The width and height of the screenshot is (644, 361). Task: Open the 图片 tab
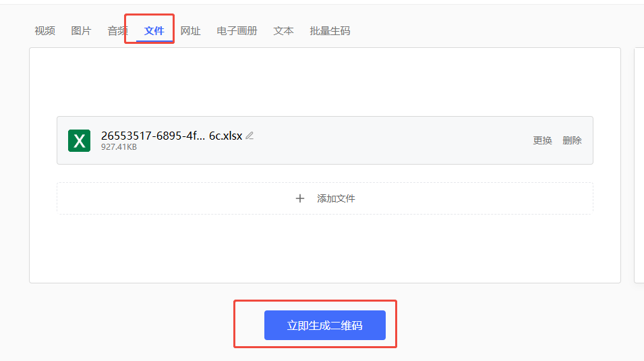[x=81, y=31]
